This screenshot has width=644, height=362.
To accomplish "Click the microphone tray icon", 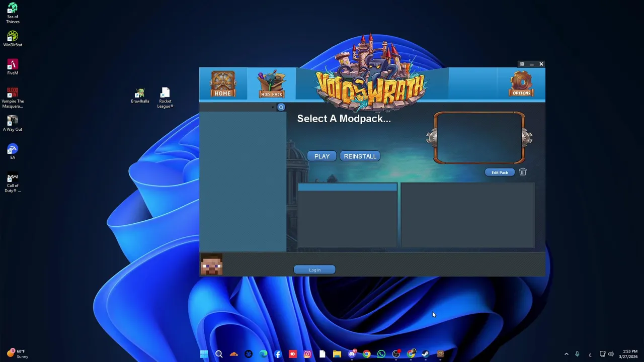I will tap(577, 354).
